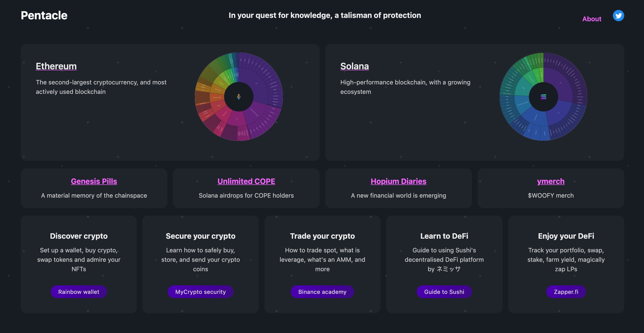Open the Solana link
The width and height of the screenshot is (644, 333).
coord(355,66)
